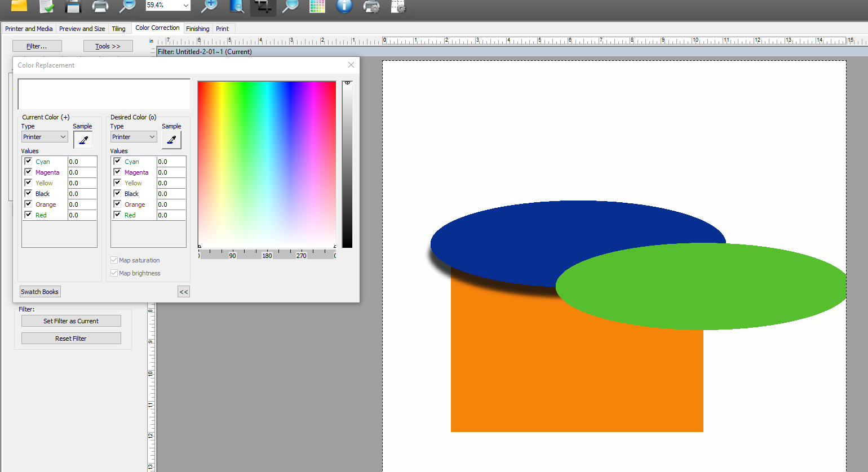The image size is (868, 472).
Task: Switch to Preview and Size tab
Action: click(82, 29)
